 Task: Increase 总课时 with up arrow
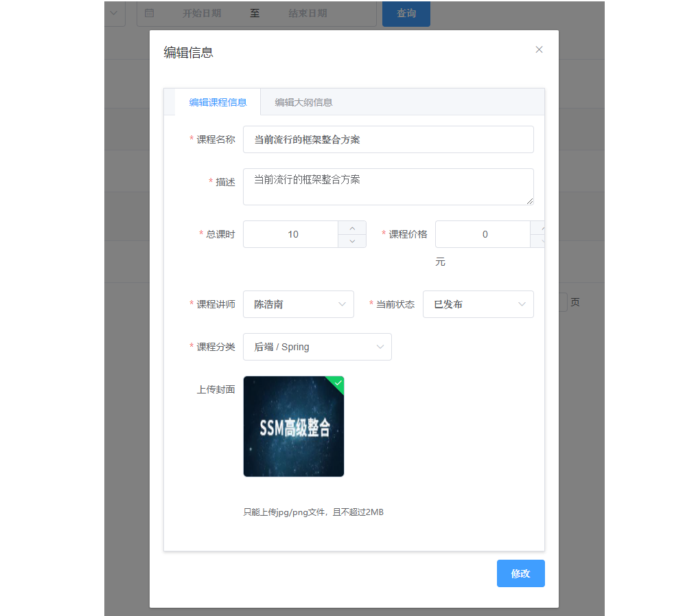click(x=352, y=228)
